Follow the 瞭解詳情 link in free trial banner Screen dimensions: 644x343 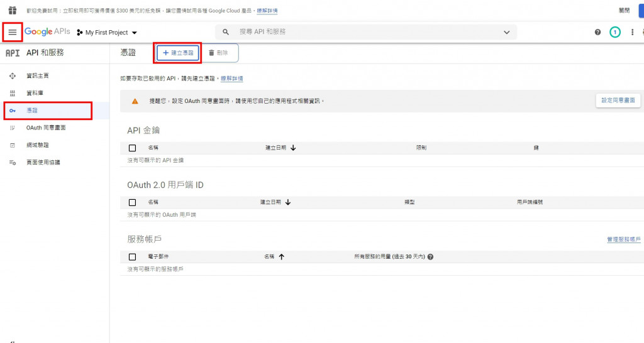(x=267, y=11)
